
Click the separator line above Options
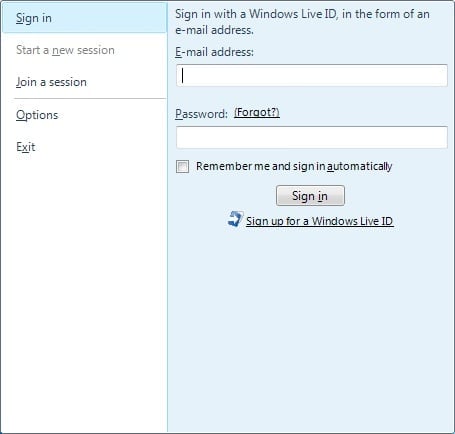click(90, 99)
